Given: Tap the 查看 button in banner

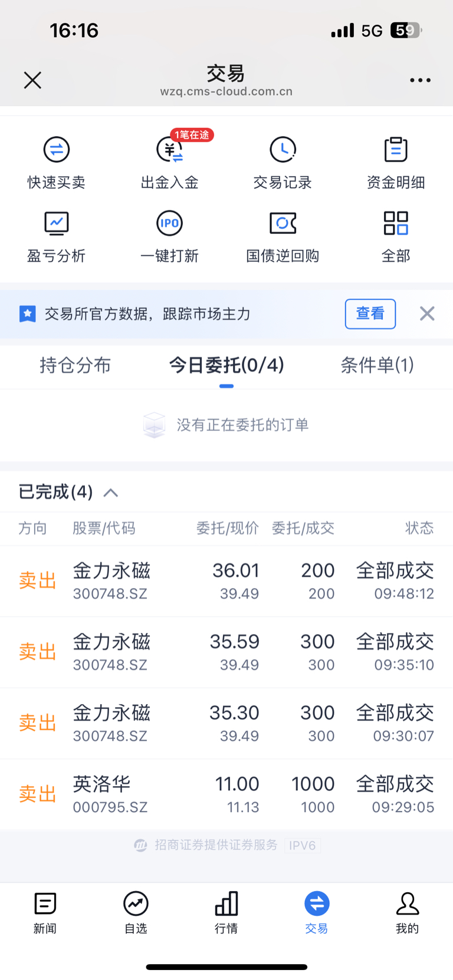Looking at the screenshot, I should 370,314.
